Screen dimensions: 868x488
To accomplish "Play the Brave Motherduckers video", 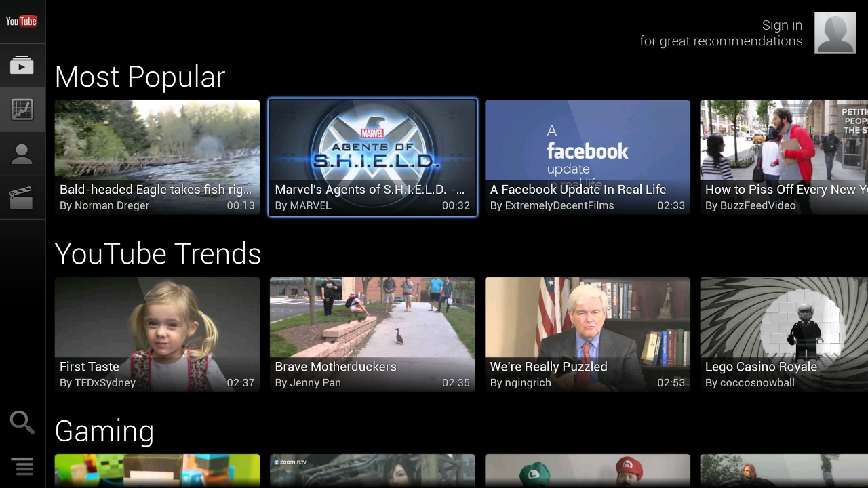I will click(372, 334).
